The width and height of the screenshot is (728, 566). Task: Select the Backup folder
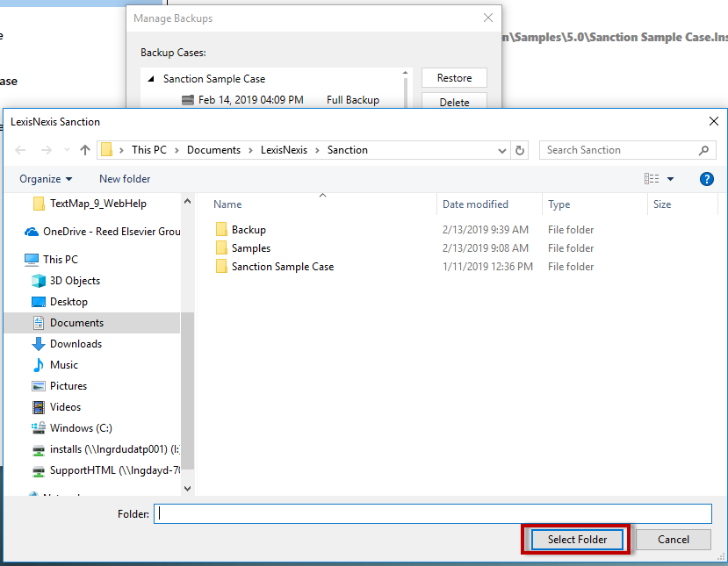pos(249,230)
